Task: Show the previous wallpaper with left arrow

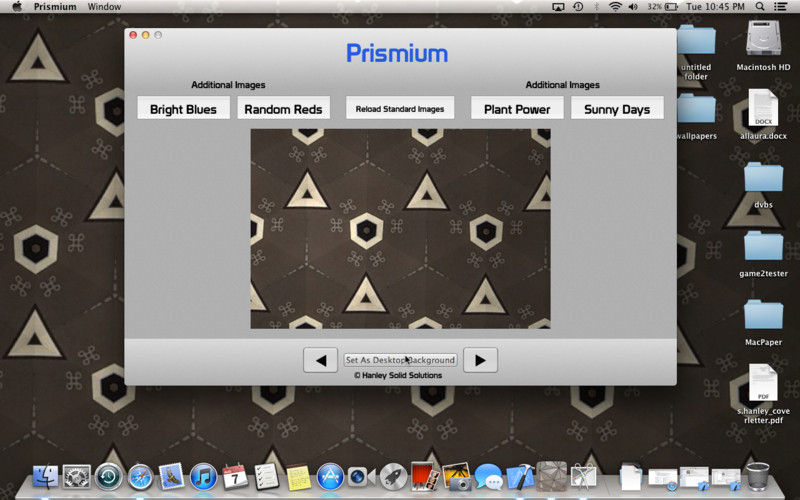Action: coord(320,360)
